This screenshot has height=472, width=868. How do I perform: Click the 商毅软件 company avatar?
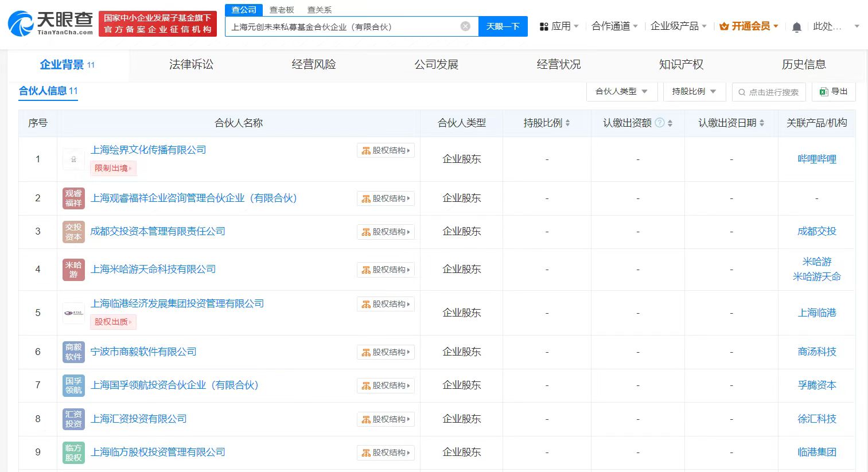pos(73,352)
